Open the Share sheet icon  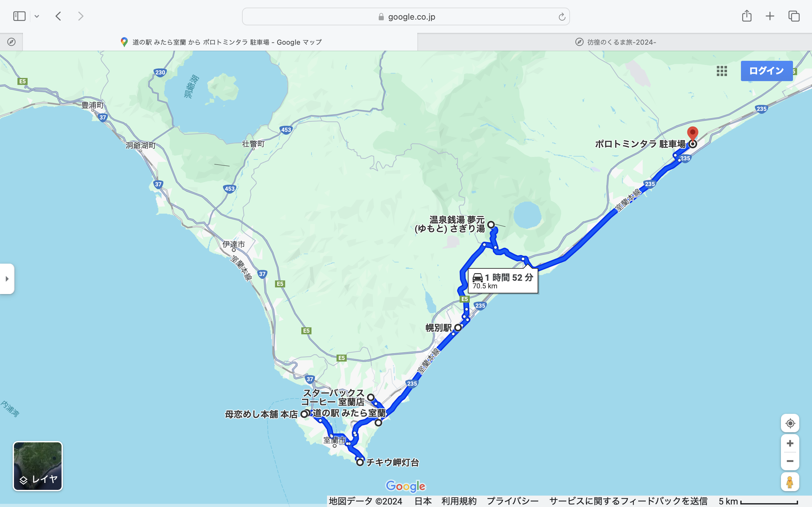(747, 16)
